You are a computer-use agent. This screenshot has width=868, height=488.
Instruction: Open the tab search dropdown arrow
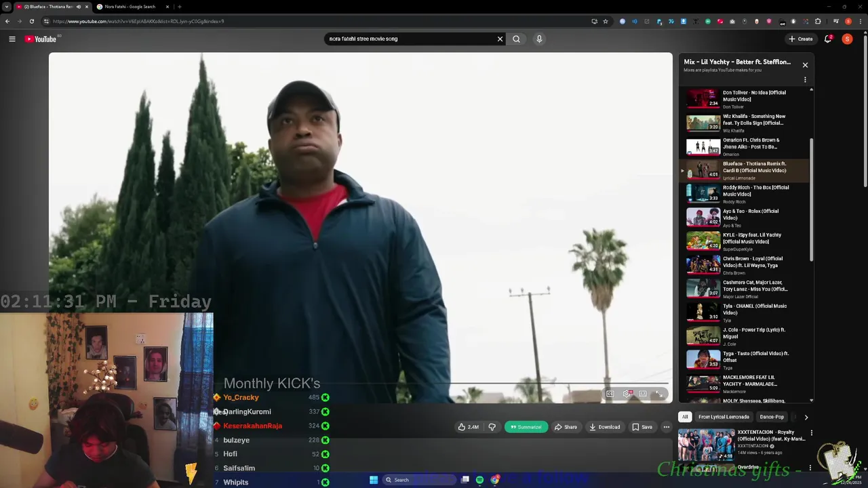point(7,7)
